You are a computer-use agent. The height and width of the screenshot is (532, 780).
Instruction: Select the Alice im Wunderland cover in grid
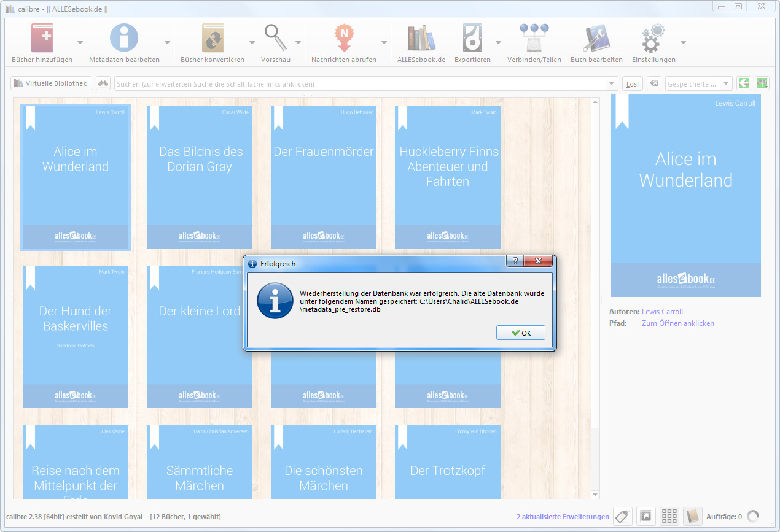pos(76,177)
